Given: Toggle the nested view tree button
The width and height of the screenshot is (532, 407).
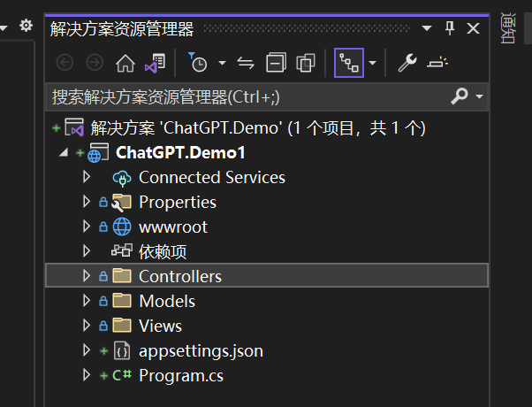Looking at the screenshot, I should coord(349,63).
